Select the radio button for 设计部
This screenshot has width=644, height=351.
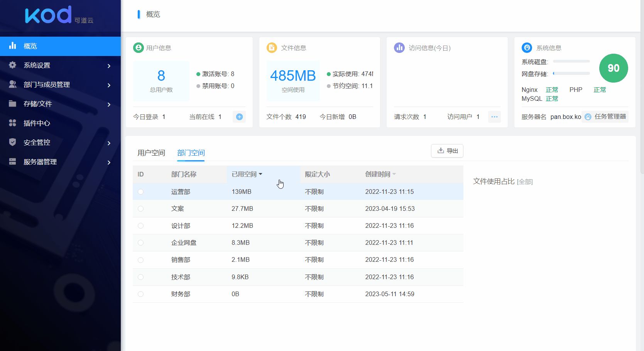140,226
